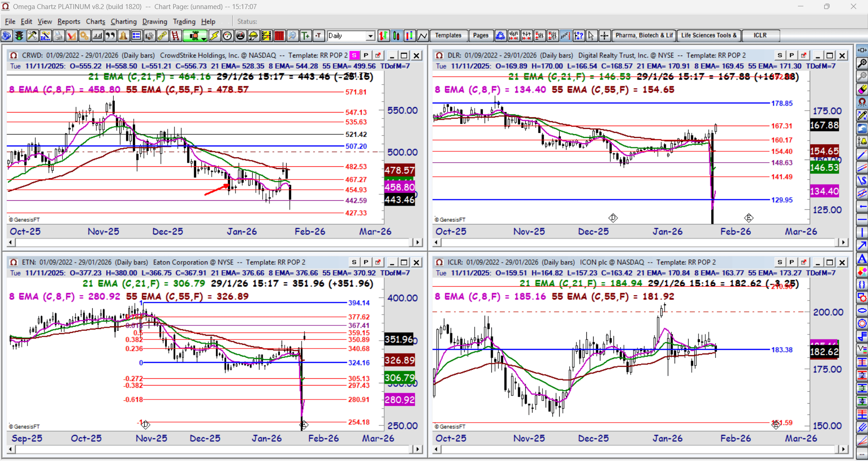Open the Edit menu

27,22
